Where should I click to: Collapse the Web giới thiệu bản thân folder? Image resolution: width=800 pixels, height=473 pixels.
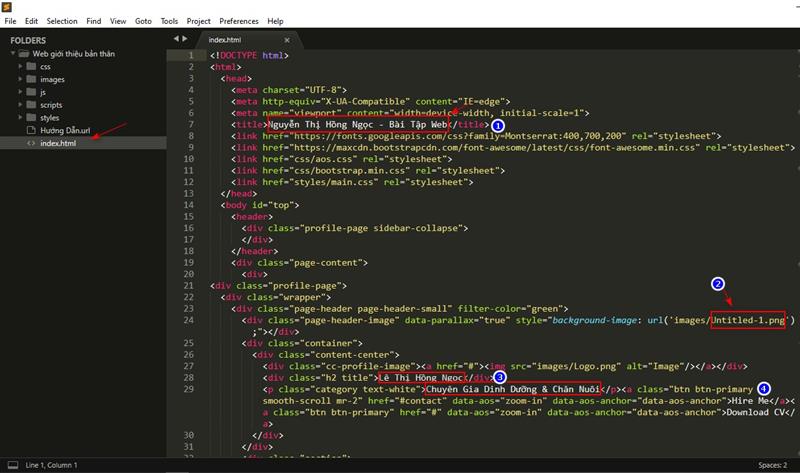click(11, 54)
